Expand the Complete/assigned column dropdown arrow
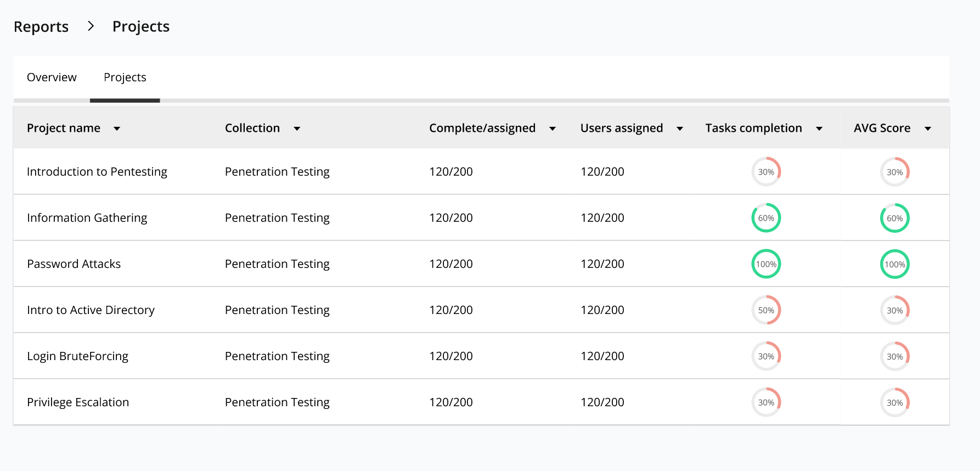Viewport: 980px width, 471px height. [553, 128]
